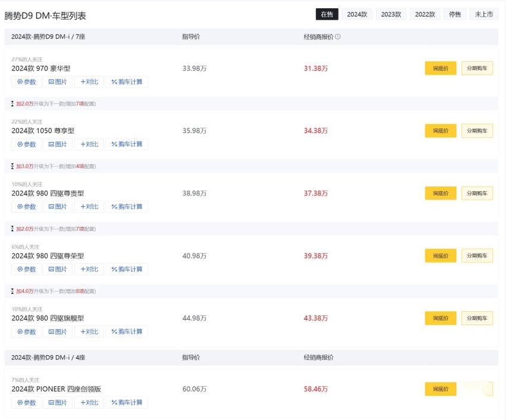Click the 加3.0万 upgrade hint row
The height and width of the screenshot is (420, 506).
(x=251, y=166)
